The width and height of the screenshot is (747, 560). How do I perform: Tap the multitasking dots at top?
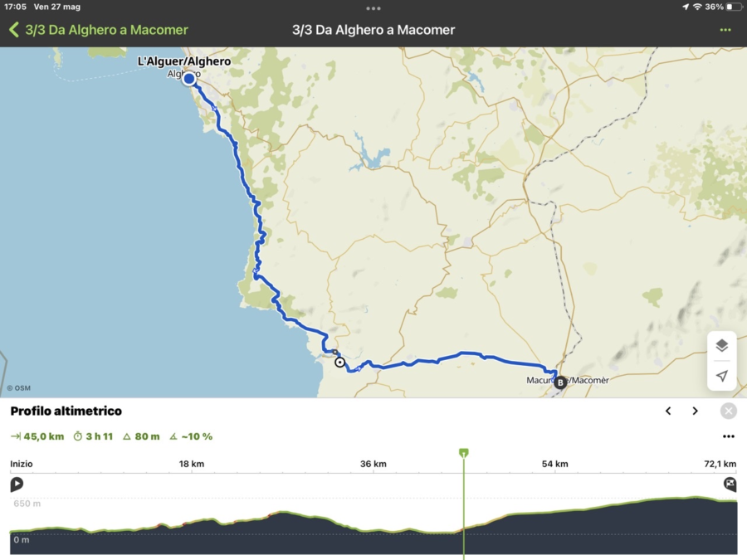tap(373, 7)
